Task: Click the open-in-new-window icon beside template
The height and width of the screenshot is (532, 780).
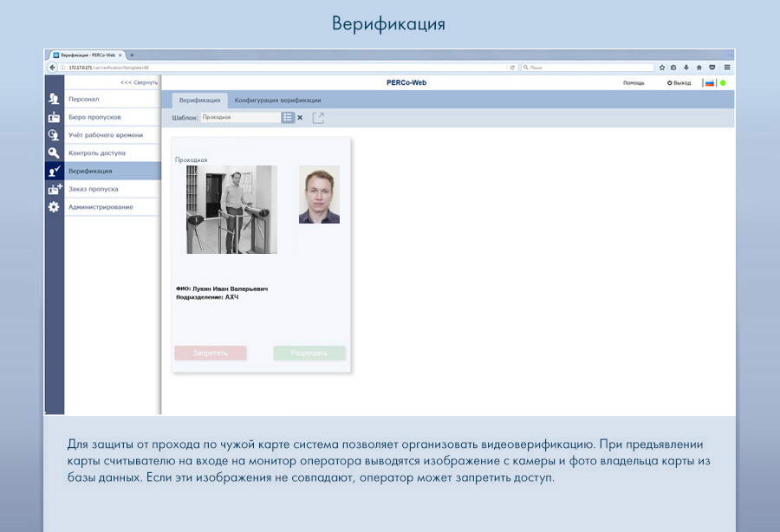Action: click(x=318, y=117)
